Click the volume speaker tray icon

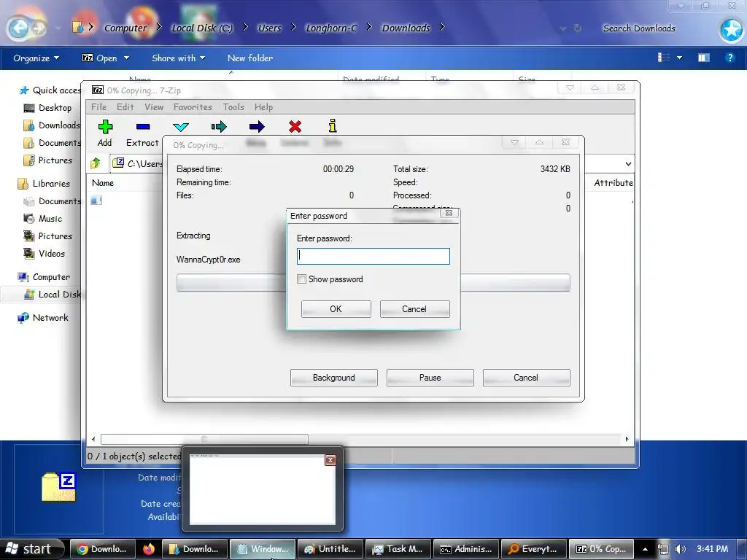point(681,549)
